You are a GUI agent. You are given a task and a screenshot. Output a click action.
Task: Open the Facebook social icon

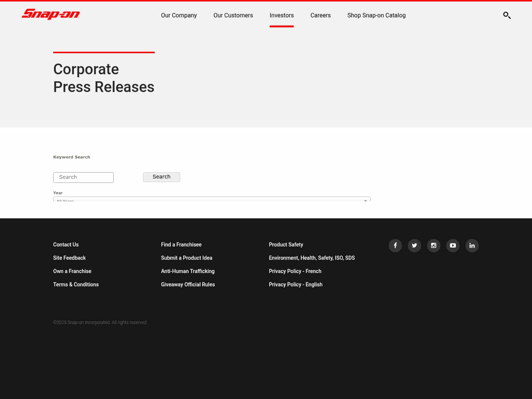click(395, 246)
